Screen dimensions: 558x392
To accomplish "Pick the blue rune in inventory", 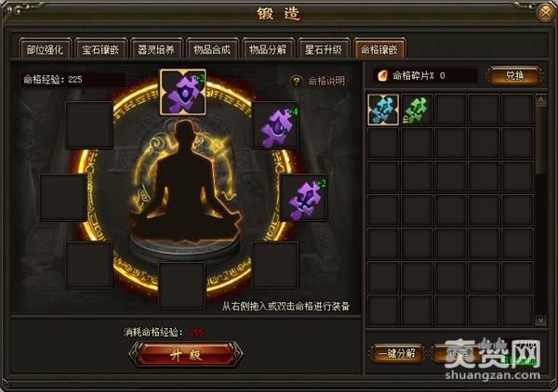I will coord(383,110).
